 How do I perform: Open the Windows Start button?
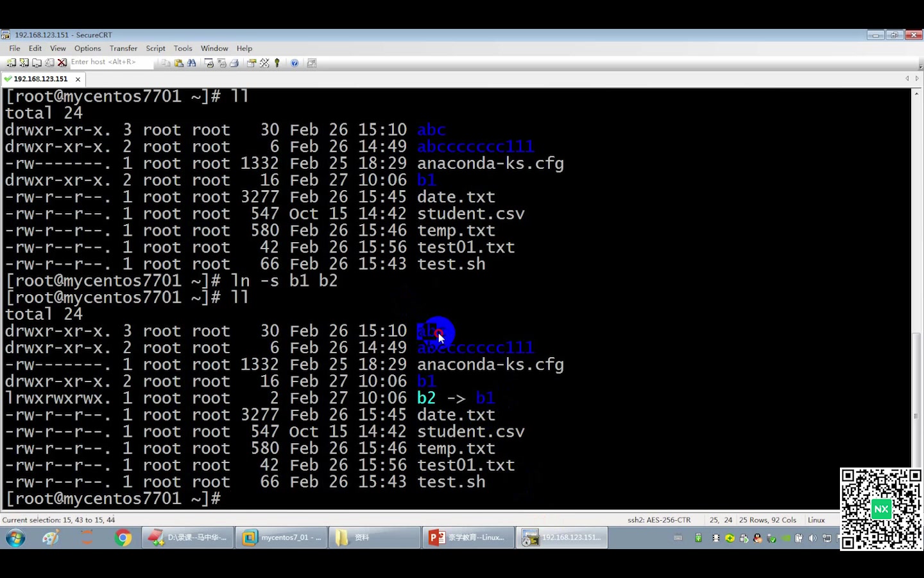coord(15,538)
